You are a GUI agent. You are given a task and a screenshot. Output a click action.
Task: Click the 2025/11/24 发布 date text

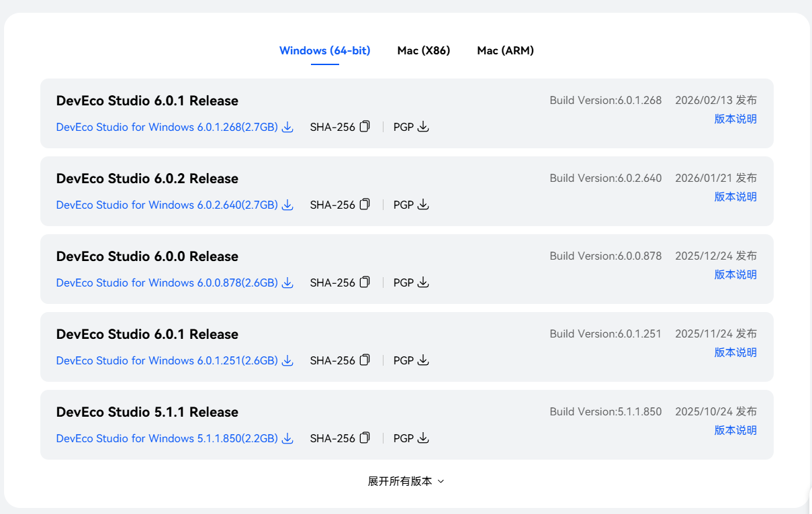pyautogui.click(x=716, y=333)
